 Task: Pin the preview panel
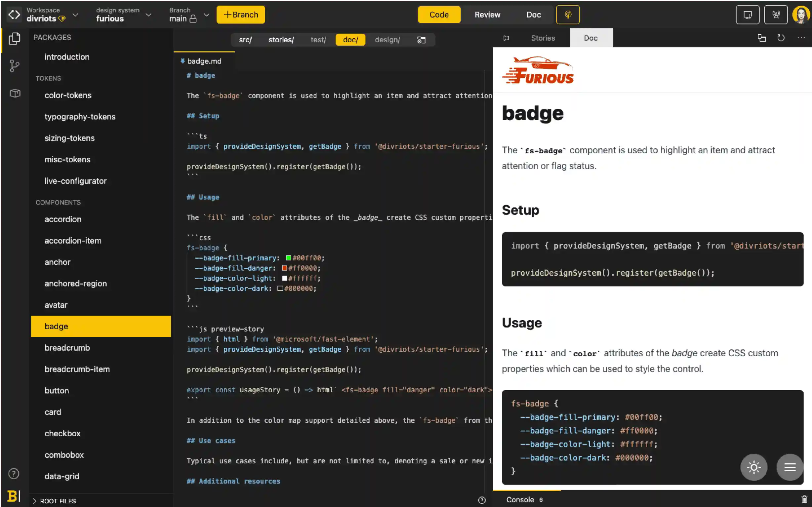pyautogui.click(x=506, y=38)
